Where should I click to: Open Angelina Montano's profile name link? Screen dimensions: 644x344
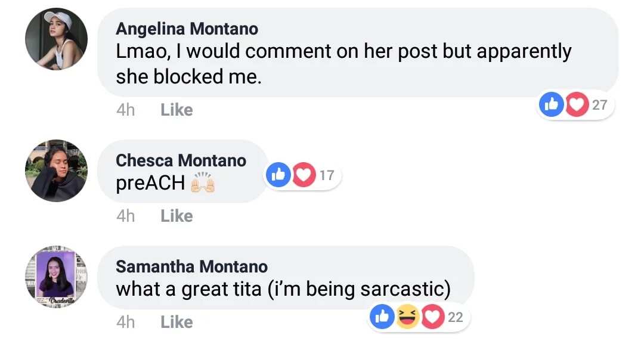tap(187, 29)
